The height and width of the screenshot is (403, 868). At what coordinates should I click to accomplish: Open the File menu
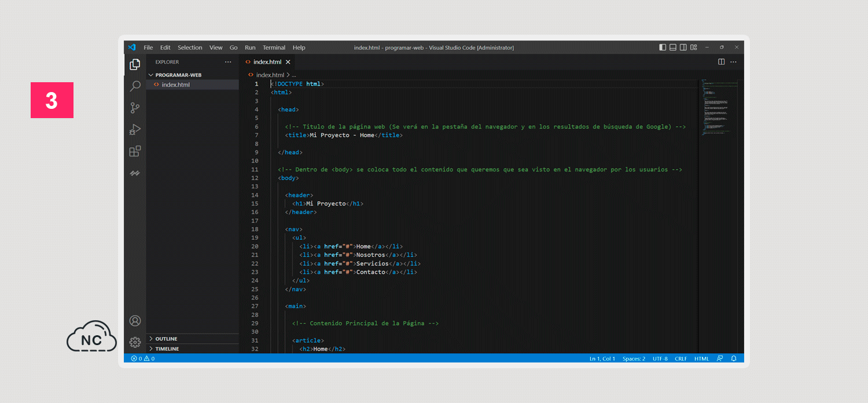148,47
